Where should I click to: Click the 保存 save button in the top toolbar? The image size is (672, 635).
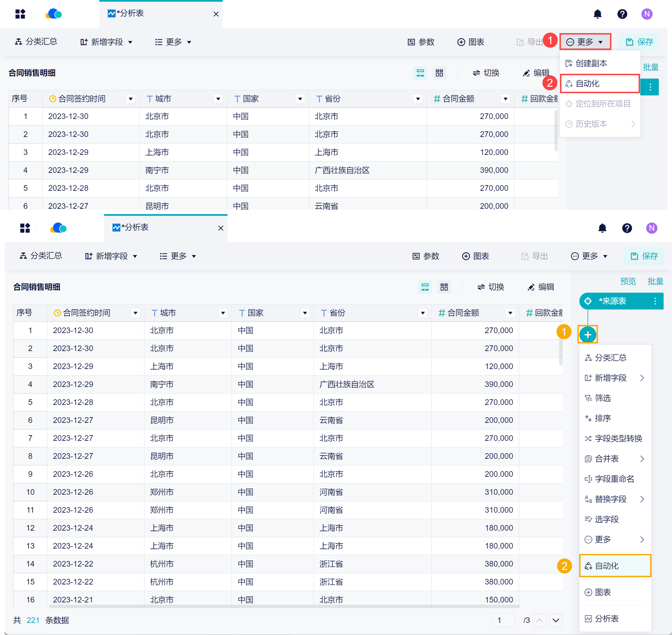[639, 42]
